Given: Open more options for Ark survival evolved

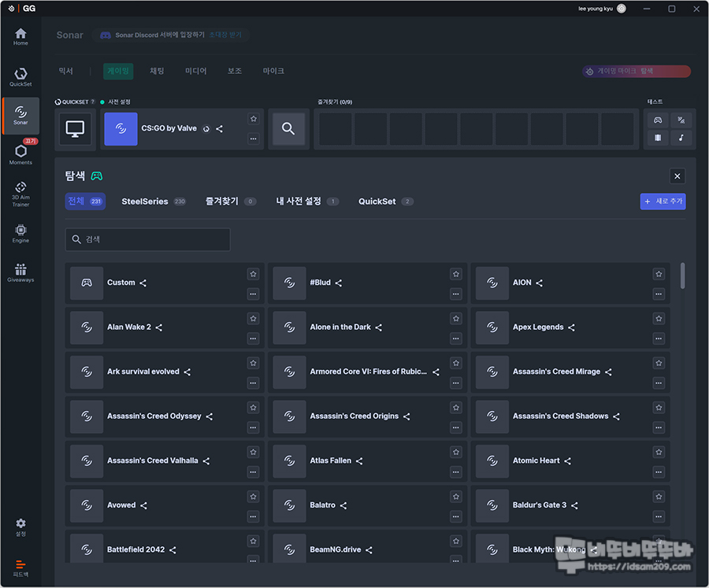Looking at the screenshot, I should pyautogui.click(x=253, y=383).
